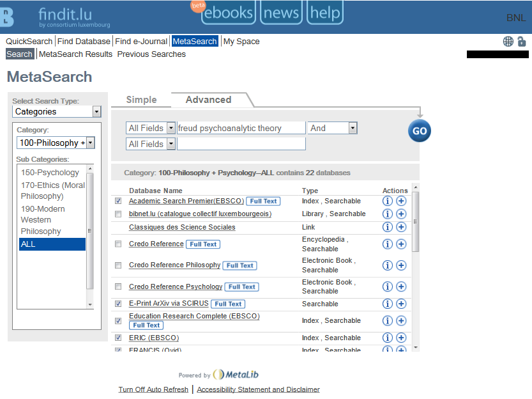Switch to the Advanced search tab

click(208, 100)
